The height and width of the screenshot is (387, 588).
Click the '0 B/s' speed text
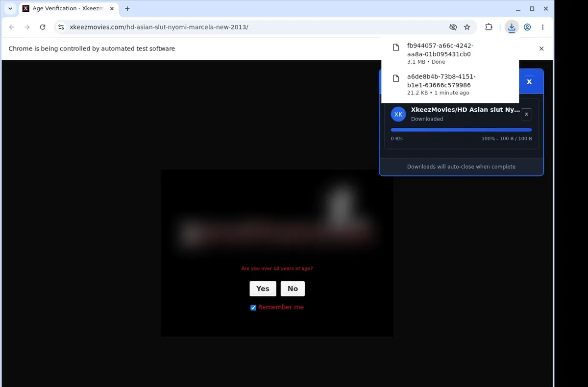pyautogui.click(x=396, y=139)
